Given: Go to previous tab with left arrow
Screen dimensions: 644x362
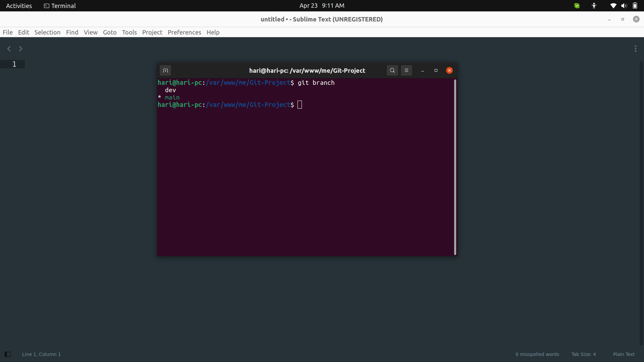Looking at the screenshot, I should [9, 49].
